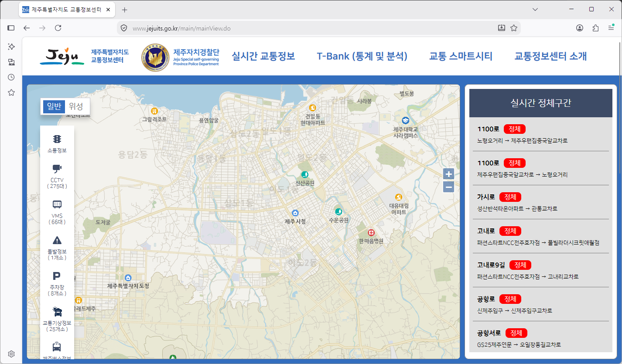Viewport: 622px width, 364px height.
Task: Select the 제주특별자치도 교통정보센터 browser tab
Action: click(x=67, y=10)
